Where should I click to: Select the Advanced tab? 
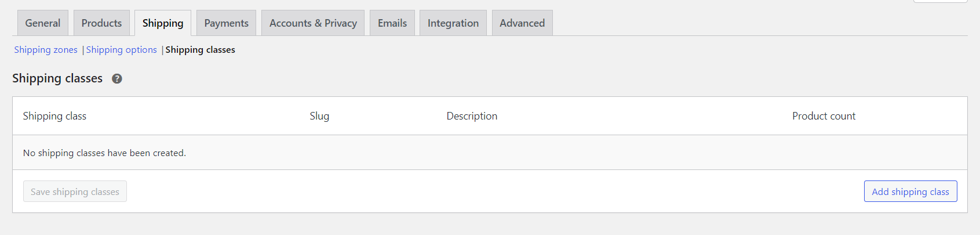[x=522, y=23]
